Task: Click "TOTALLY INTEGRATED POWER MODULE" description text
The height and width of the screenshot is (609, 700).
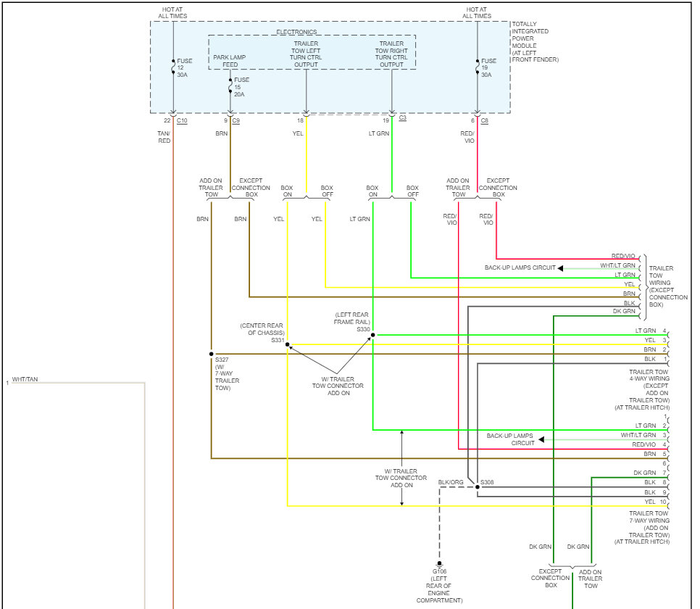Action: pyautogui.click(x=535, y=42)
